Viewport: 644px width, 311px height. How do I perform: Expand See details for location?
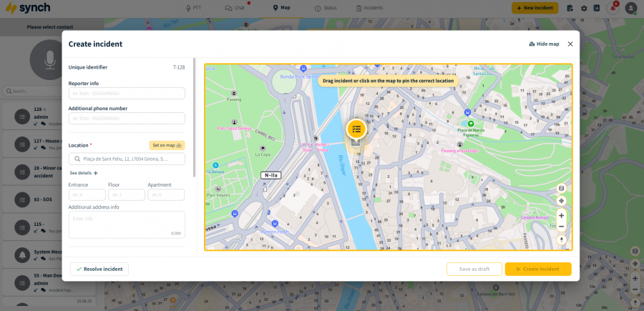coord(84,173)
